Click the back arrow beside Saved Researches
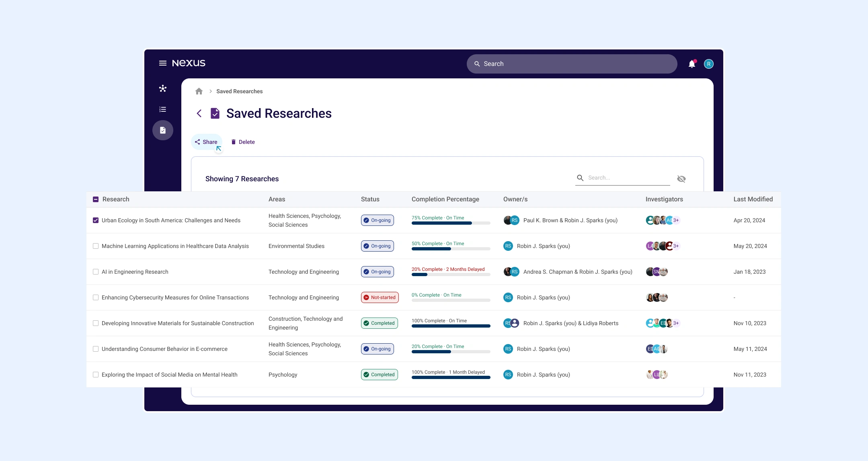The height and width of the screenshot is (461, 868). (x=199, y=113)
